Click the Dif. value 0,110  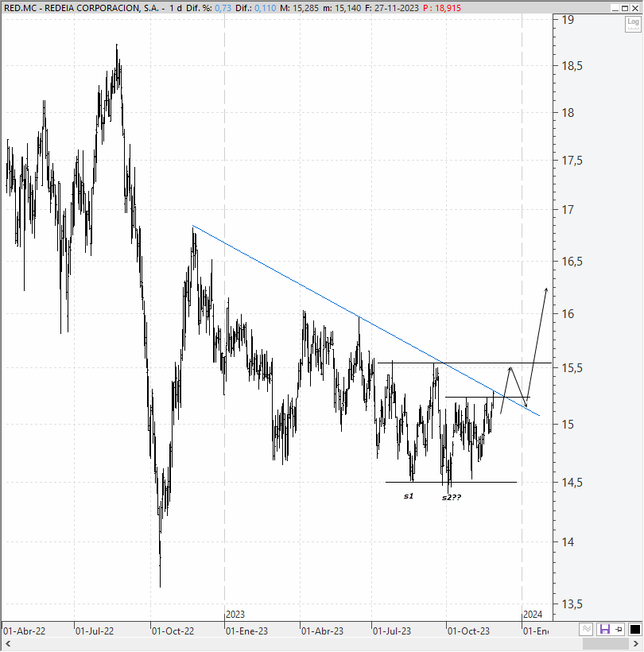pos(265,8)
